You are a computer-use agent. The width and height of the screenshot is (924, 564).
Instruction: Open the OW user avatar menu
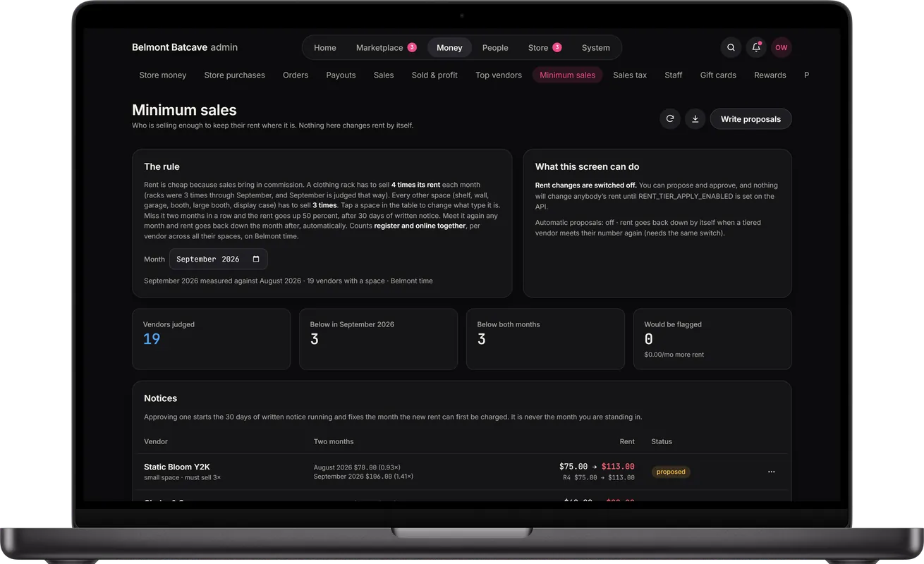781,48
